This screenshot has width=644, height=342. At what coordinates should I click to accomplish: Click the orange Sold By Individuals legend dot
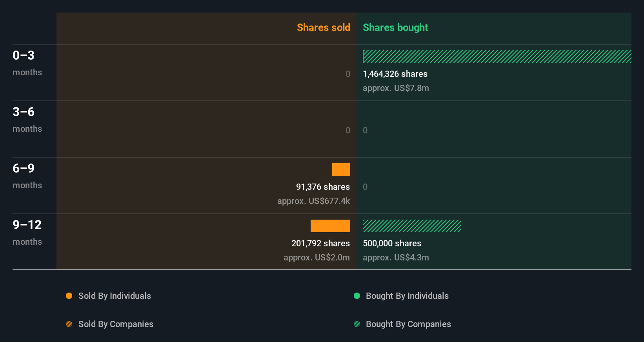[69, 296]
